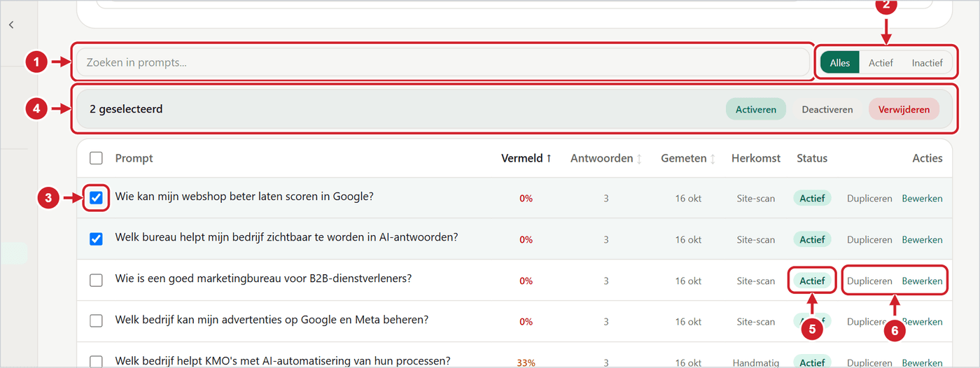Switch to the 'Inactief' filter tab
This screenshot has width=980, height=368.
point(927,62)
